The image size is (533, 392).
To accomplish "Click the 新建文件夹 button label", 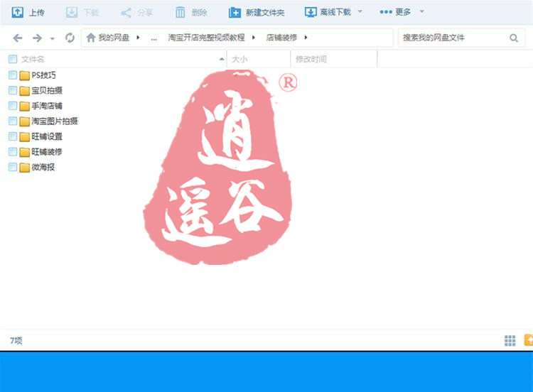I will coord(265,13).
